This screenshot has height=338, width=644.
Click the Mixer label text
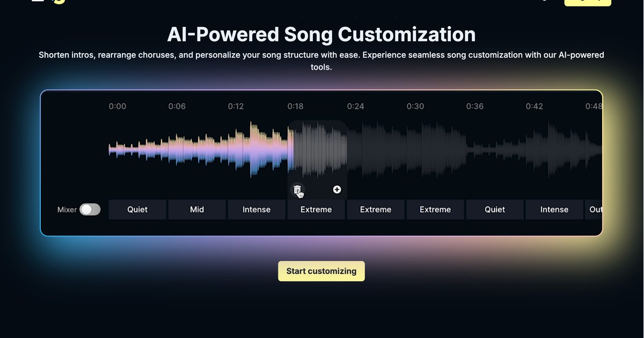(67, 210)
